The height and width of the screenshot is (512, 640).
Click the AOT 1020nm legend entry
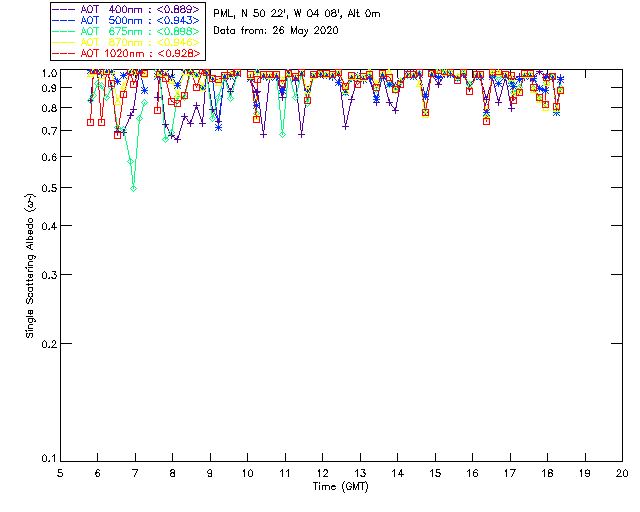click(126, 53)
